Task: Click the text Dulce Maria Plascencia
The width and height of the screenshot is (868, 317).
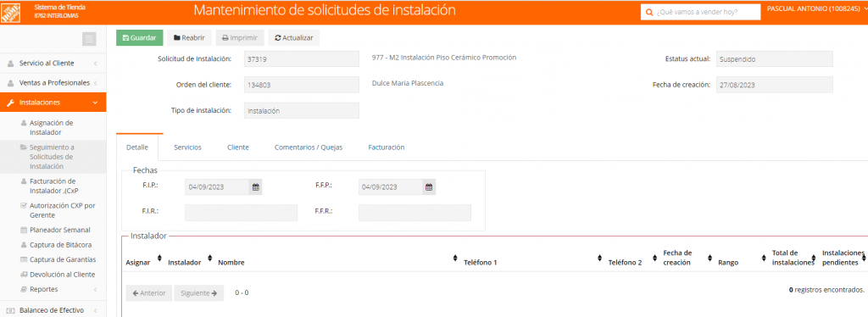Action: tap(408, 84)
